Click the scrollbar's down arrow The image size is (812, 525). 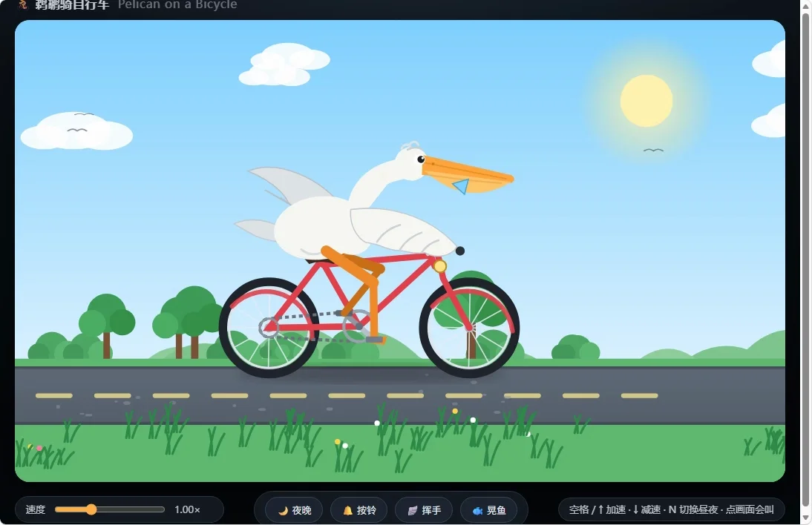click(805, 518)
